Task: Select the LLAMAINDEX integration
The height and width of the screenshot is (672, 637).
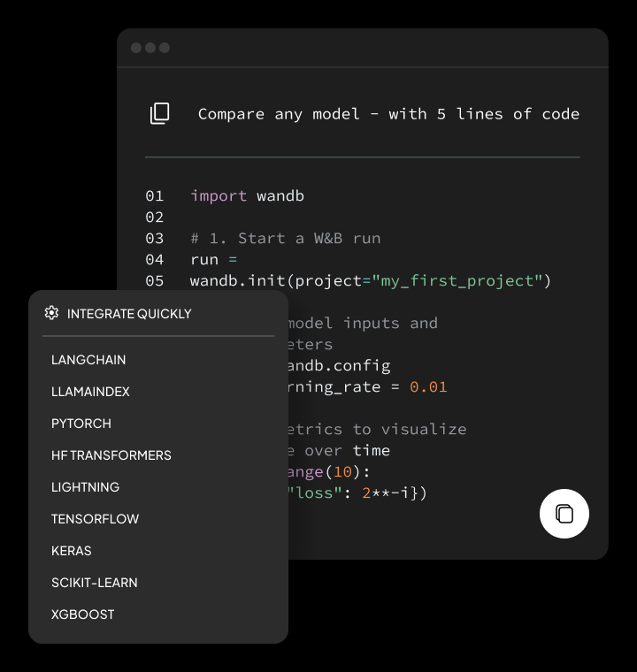Action: tap(90, 392)
